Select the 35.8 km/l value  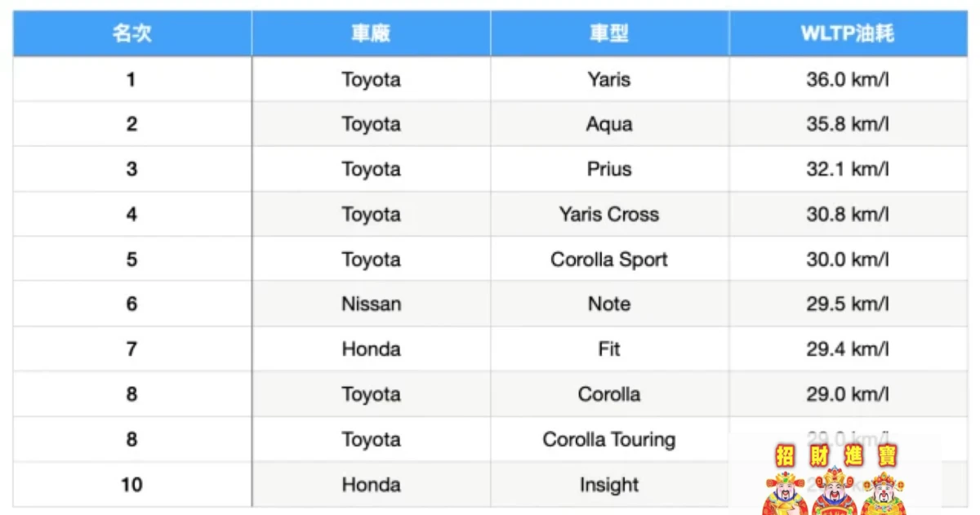[848, 124]
